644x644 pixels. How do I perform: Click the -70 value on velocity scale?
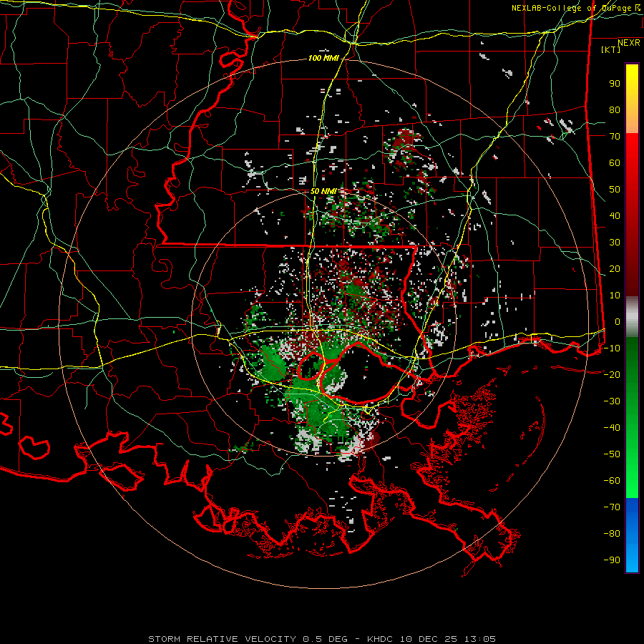click(x=612, y=507)
